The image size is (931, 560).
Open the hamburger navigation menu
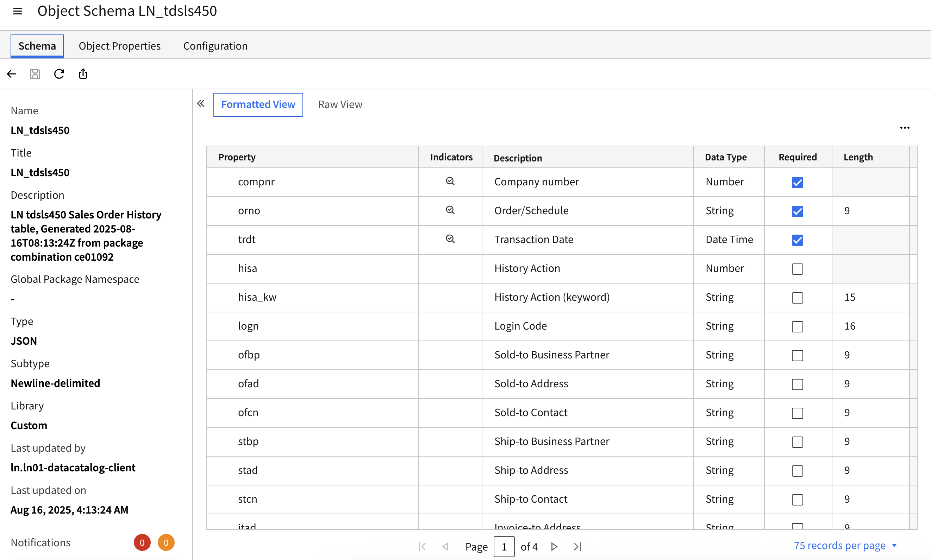(17, 11)
